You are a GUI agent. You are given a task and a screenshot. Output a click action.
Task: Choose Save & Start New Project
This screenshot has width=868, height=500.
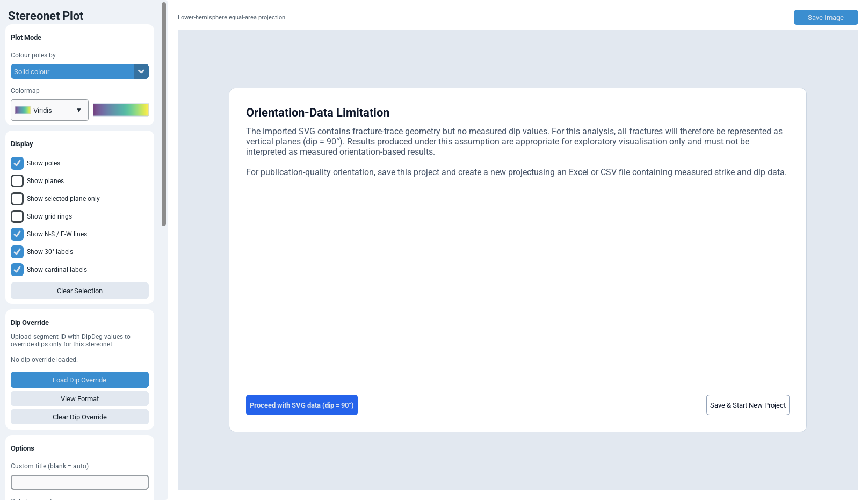click(x=748, y=405)
